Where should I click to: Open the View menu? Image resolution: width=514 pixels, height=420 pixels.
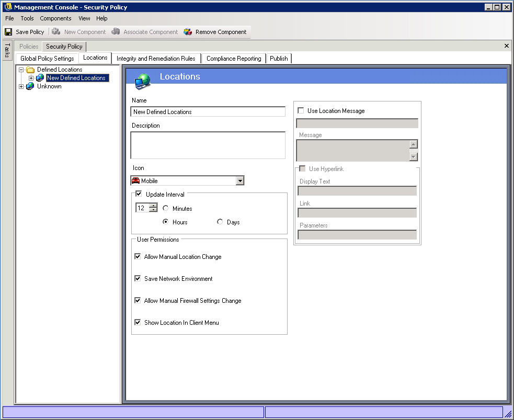pos(84,18)
